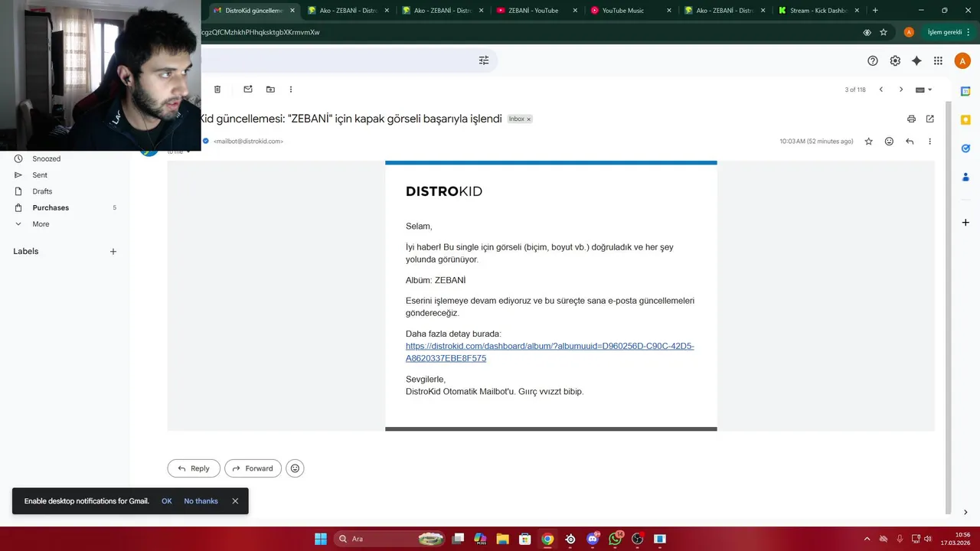This screenshot has width=980, height=551.
Task: Show details arrow next to 'to me'
Action: click(x=188, y=152)
